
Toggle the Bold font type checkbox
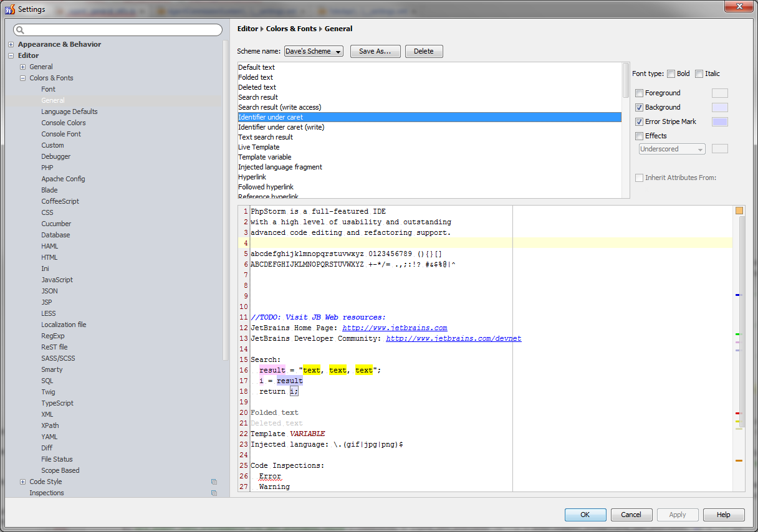[671, 74]
